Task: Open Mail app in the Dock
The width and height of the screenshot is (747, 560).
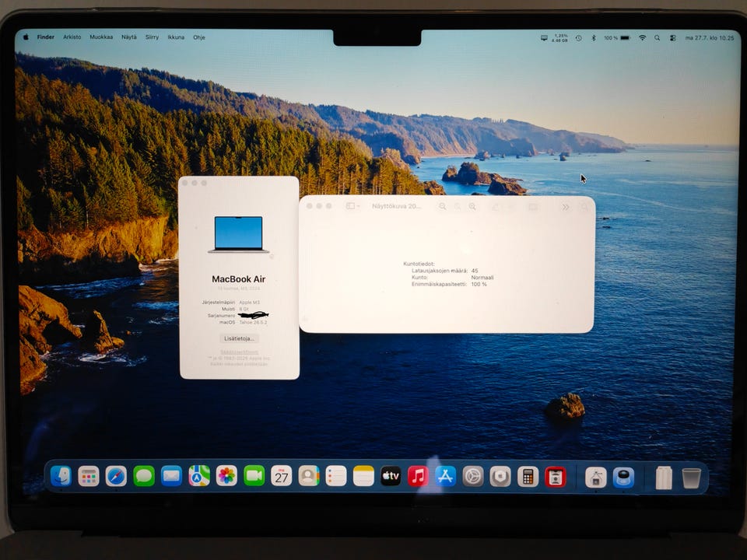Action: (x=171, y=476)
